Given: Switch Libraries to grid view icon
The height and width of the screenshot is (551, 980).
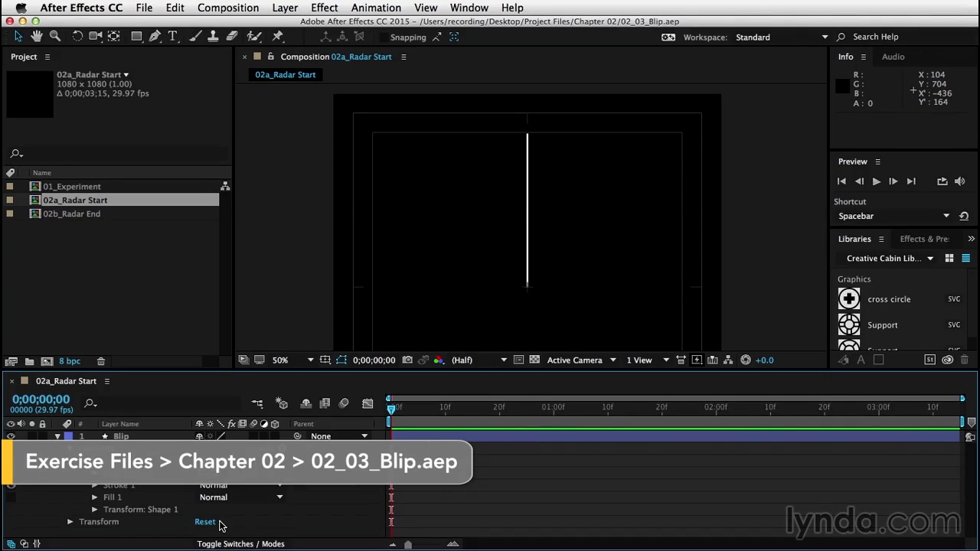Looking at the screenshot, I should click(x=949, y=259).
